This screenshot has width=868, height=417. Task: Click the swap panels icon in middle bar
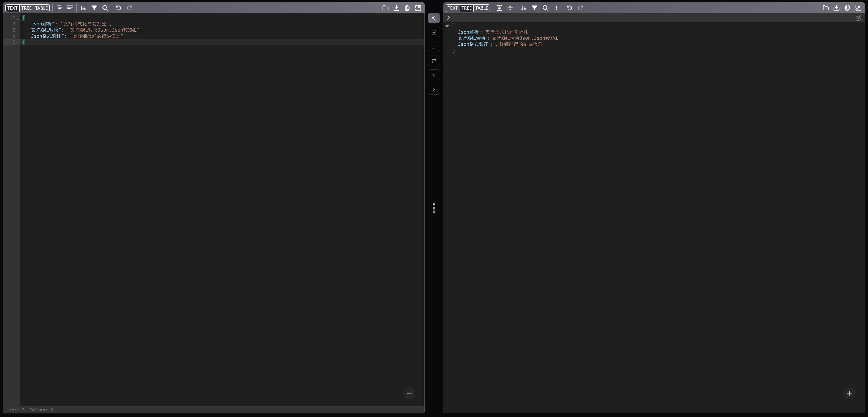(x=434, y=61)
